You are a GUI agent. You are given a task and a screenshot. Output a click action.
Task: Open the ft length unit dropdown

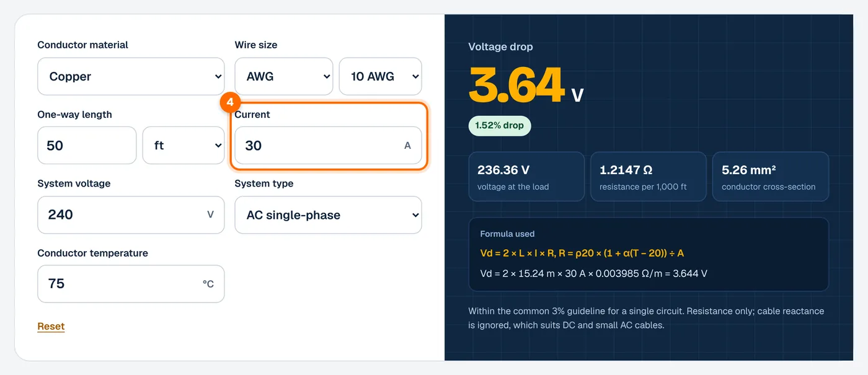184,146
